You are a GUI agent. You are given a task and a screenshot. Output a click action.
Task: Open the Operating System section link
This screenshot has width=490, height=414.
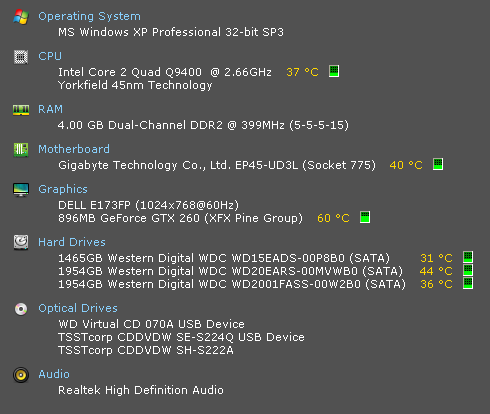(x=89, y=16)
